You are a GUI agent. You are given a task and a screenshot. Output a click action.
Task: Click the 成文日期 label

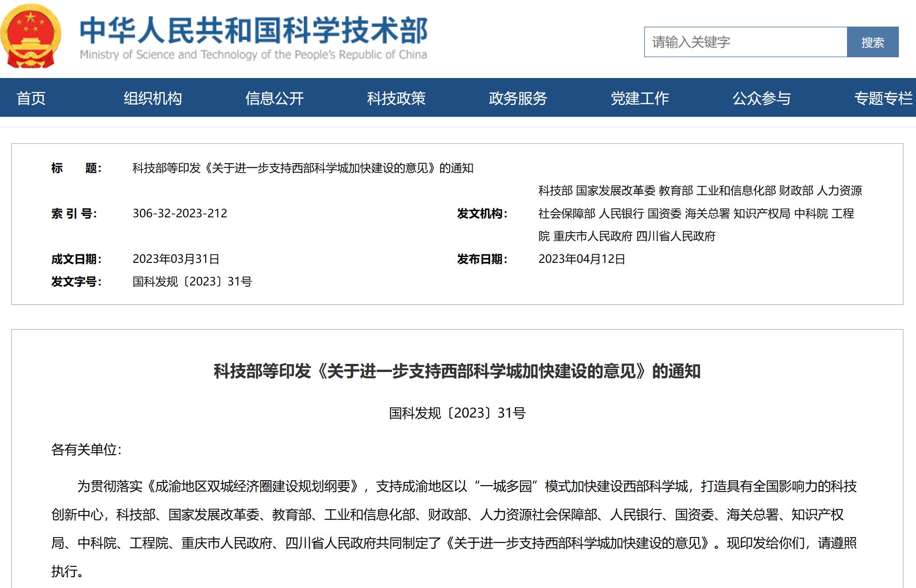76,259
